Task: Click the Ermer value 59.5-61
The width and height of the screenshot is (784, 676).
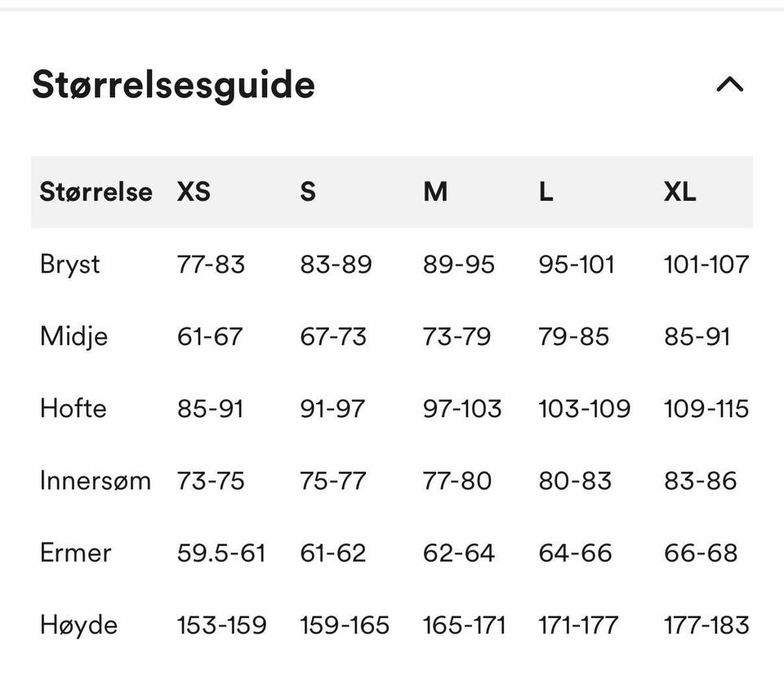Action: click(x=221, y=553)
